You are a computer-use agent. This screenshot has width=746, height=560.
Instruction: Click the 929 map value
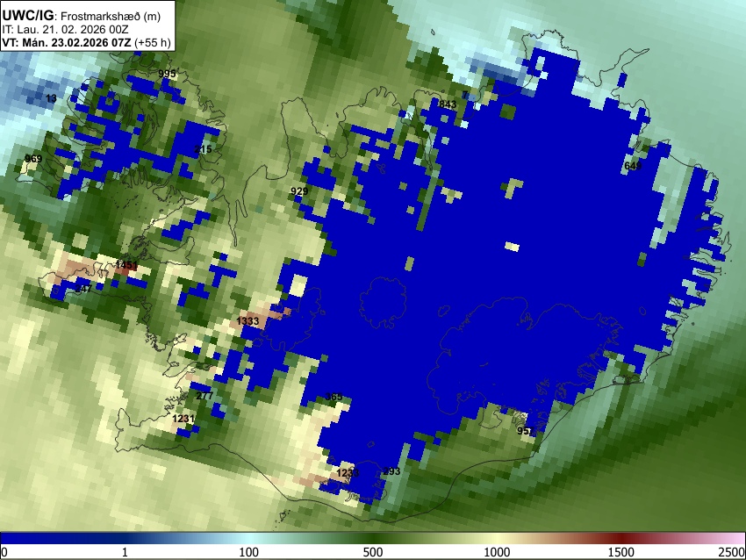pyautogui.click(x=299, y=191)
